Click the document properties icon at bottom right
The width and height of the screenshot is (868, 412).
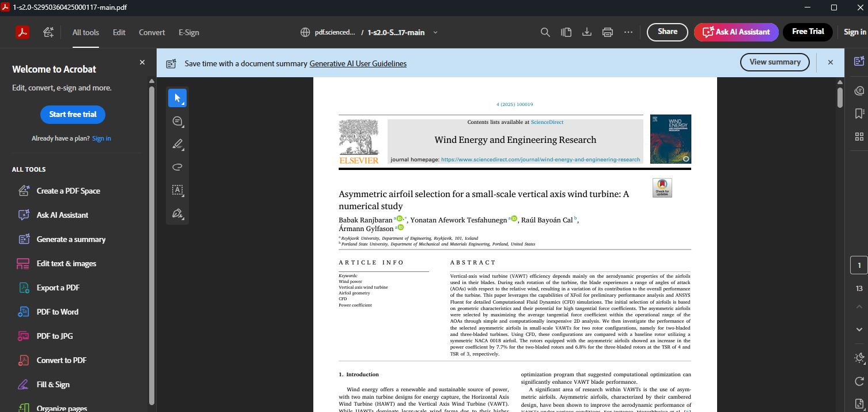pyautogui.click(x=859, y=404)
